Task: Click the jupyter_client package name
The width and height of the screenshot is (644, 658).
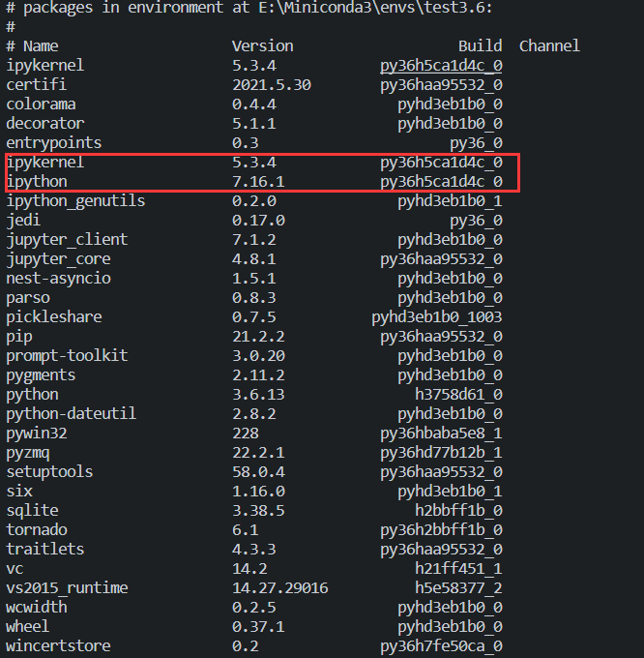Action: tap(67, 240)
